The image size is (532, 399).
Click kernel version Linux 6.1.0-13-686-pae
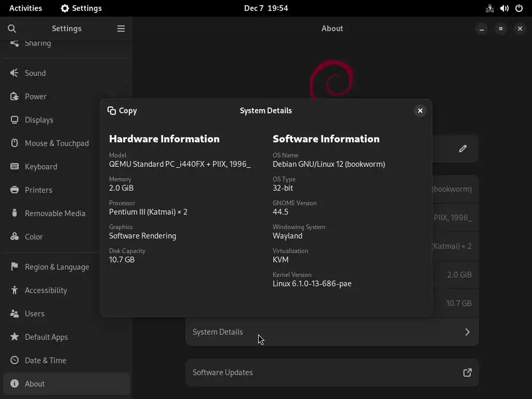coord(312,284)
